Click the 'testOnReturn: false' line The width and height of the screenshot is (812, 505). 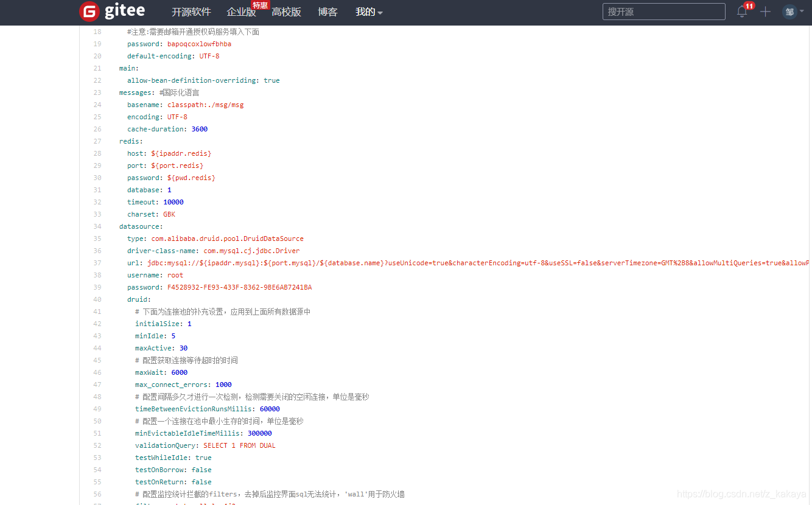click(x=173, y=482)
